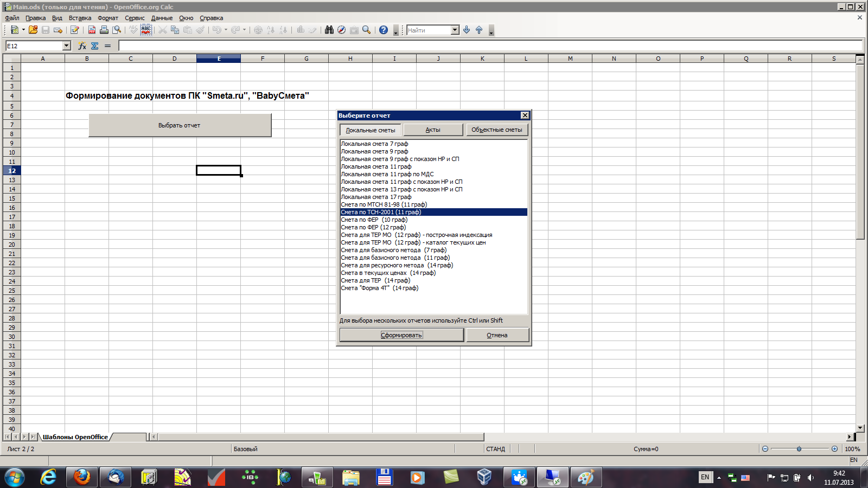Open OpenOffice Help question mark icon

pyautogui.click(x=384, y=30)
